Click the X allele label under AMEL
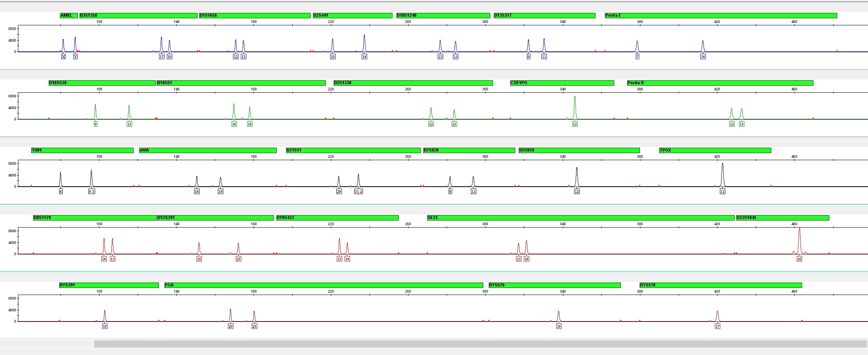Viewport: 868px width, 355px height. point(63,57)
